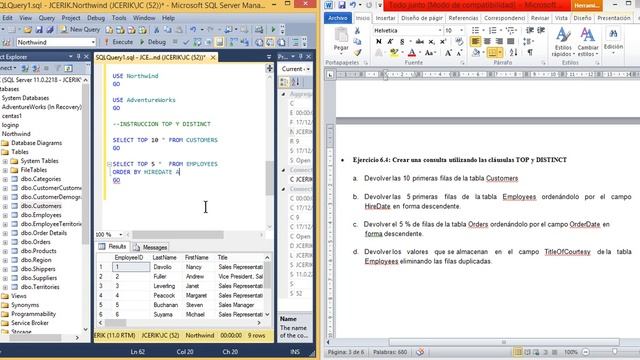Expand the dbo.Categories table node
The height and width of the screenshot is (360, 640).
point(5,179)
